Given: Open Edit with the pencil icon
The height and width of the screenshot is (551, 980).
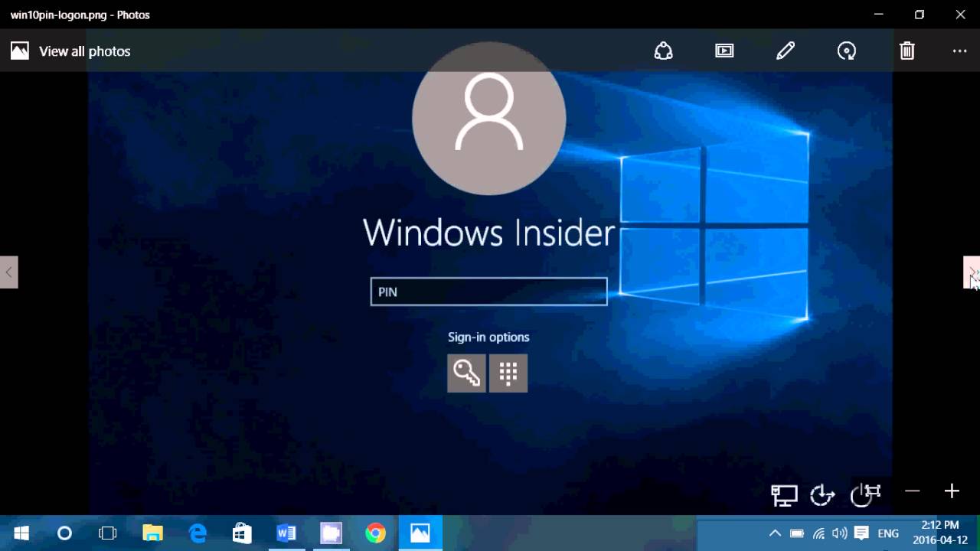Looking at the screenshot, I should 786,51.
